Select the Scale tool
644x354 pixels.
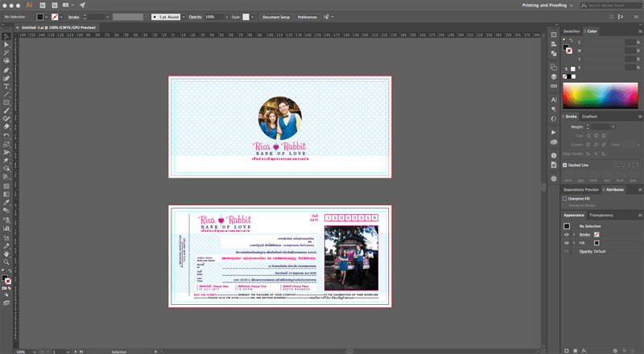(6, 144)
